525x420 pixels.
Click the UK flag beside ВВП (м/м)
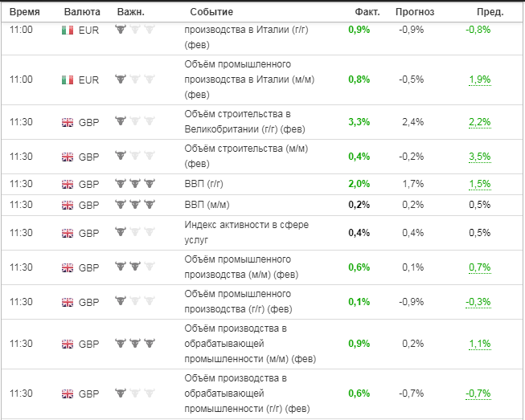(68, 205)
